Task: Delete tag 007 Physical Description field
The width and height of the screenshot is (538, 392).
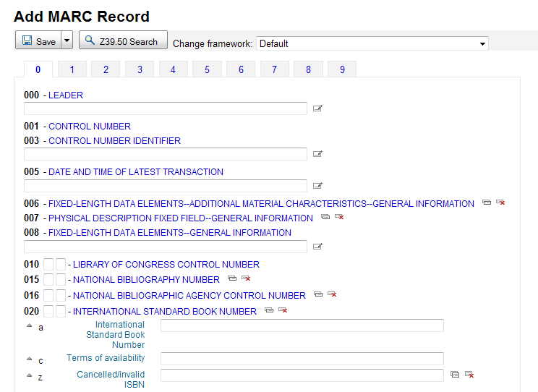Action: (x=339, y=218)
